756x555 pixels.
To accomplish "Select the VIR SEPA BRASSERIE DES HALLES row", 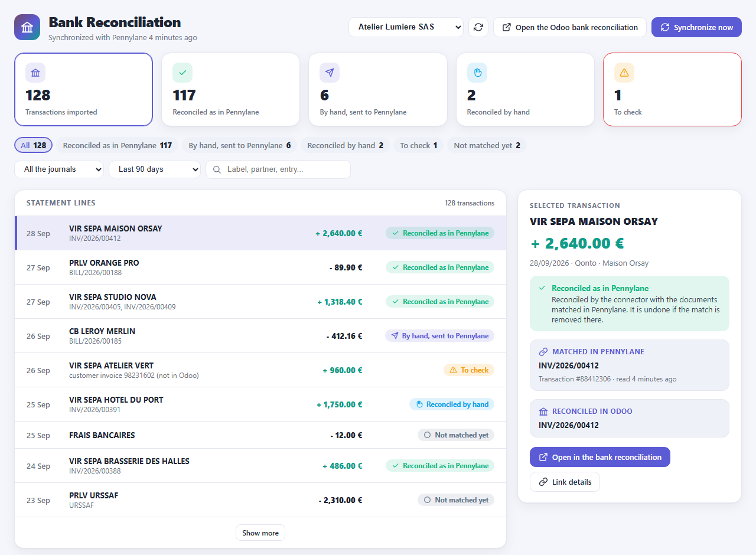I will click(x=260, y=466).
